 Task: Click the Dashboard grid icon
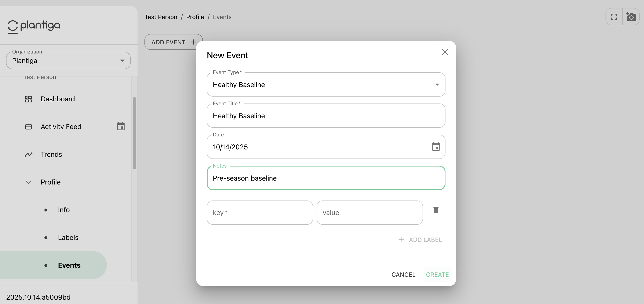pos(29,99)
